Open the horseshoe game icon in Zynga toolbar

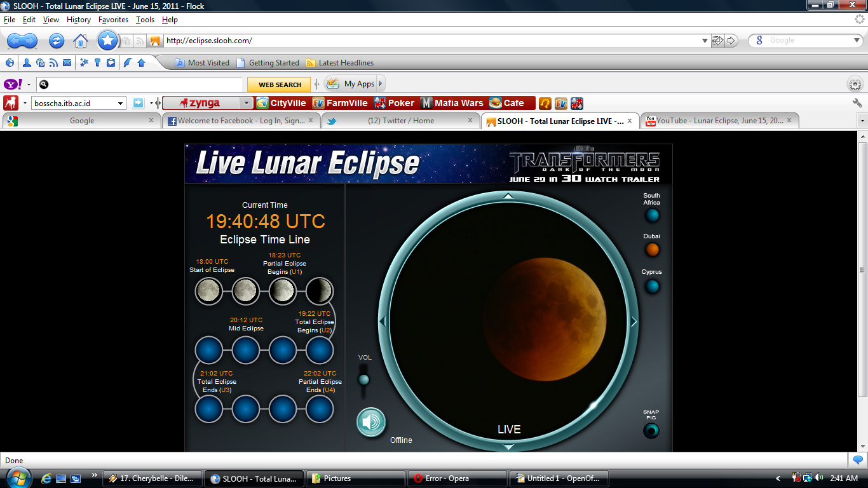click(x=545, y=103)
